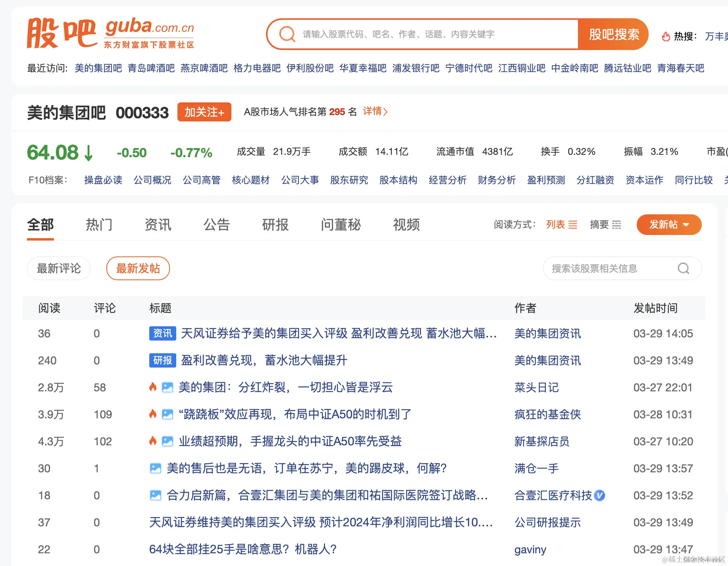Switch to 全部 tab

[40, 225]
